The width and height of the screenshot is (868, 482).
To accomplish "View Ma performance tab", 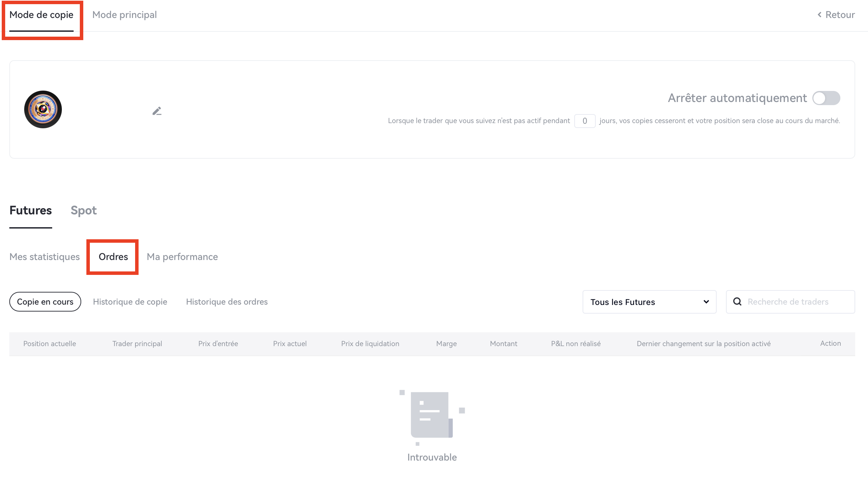I will coord(182,257).
